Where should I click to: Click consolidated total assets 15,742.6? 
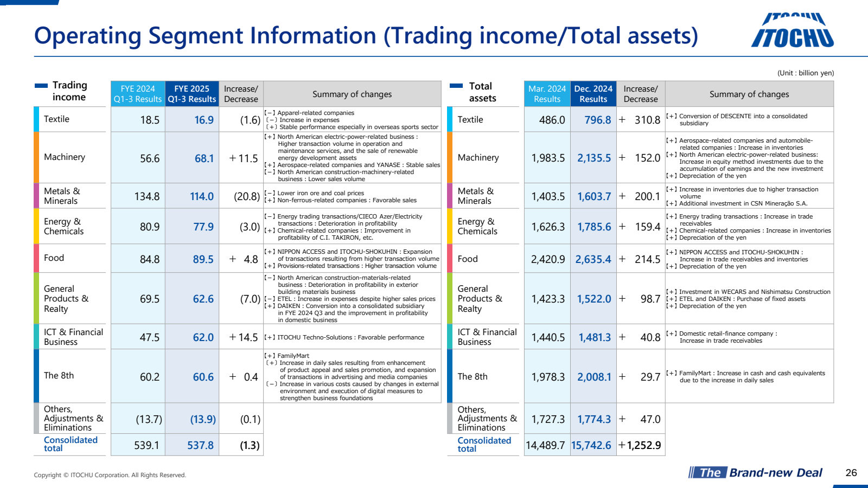tap(591, 445)
